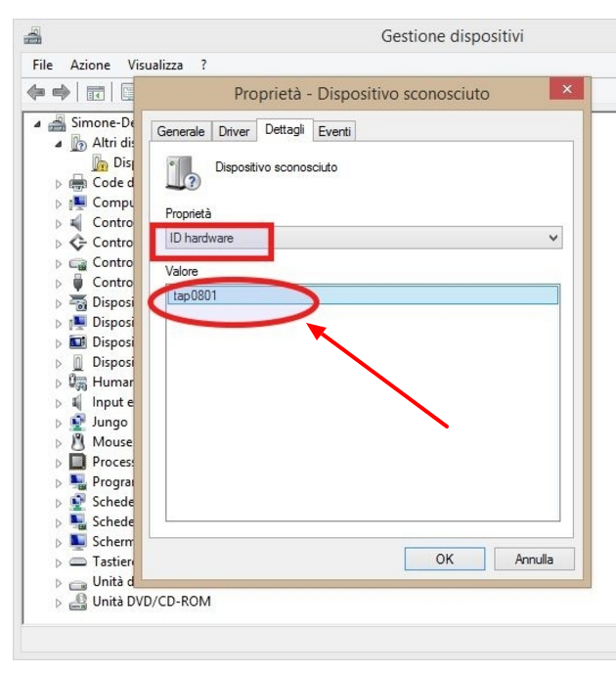
Task: Click the Computer category monitor icon
Action: [78, 202]
